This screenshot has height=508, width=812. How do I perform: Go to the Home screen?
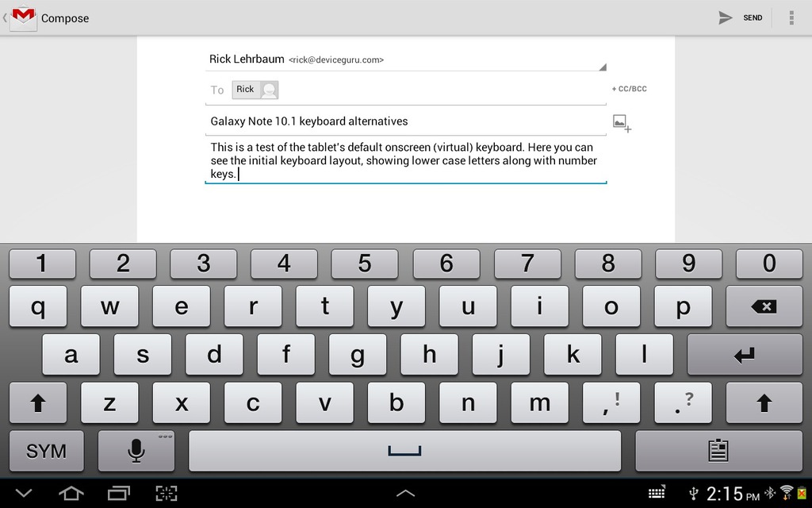click(71, 493)
